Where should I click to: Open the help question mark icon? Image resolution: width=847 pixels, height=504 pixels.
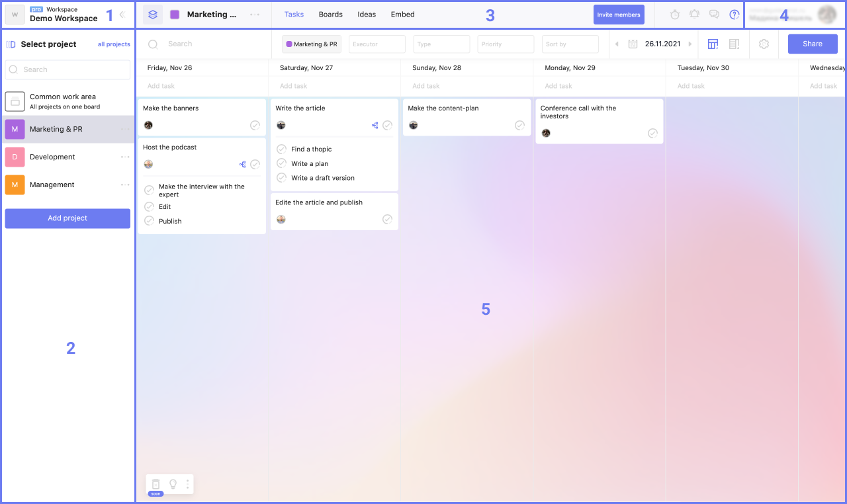click(734, 15)
